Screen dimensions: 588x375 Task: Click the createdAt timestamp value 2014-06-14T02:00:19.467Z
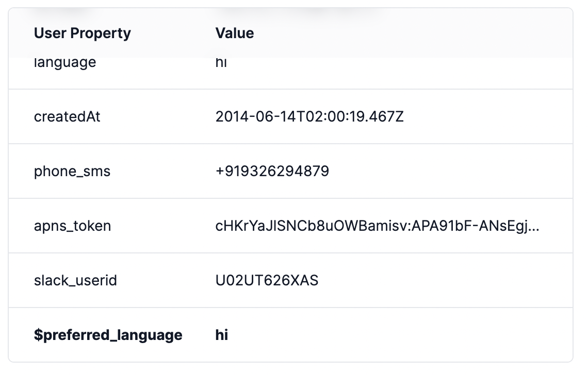point(309,116)
